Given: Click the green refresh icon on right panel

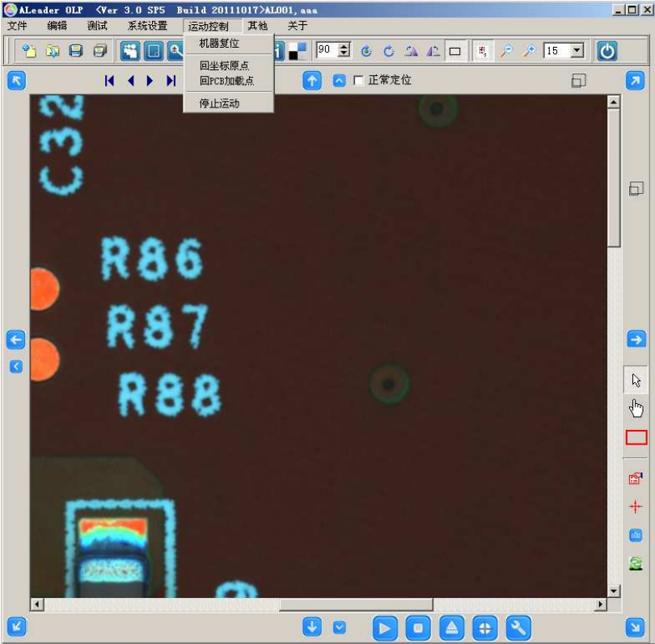Looking at the screenshot, I should (x=636, y=563).
